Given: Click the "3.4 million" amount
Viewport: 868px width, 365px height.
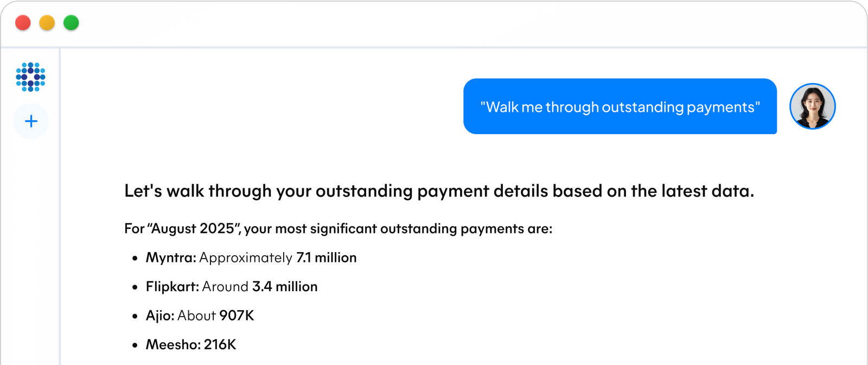Looking at the screenshot, I should 285,286.
